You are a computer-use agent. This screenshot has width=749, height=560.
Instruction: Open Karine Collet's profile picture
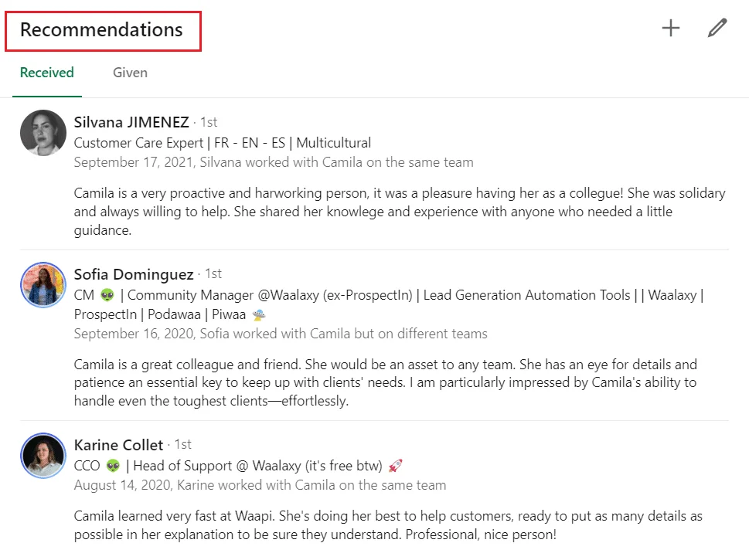click(x=43, y=456)
